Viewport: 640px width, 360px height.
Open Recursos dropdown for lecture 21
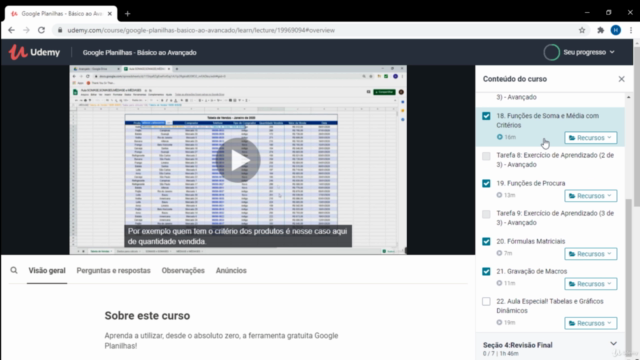tap(591, 284)
